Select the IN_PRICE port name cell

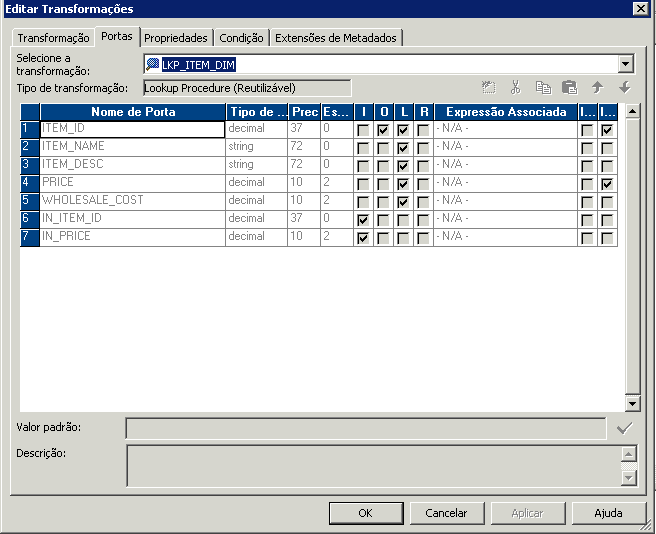pos(133,238)
